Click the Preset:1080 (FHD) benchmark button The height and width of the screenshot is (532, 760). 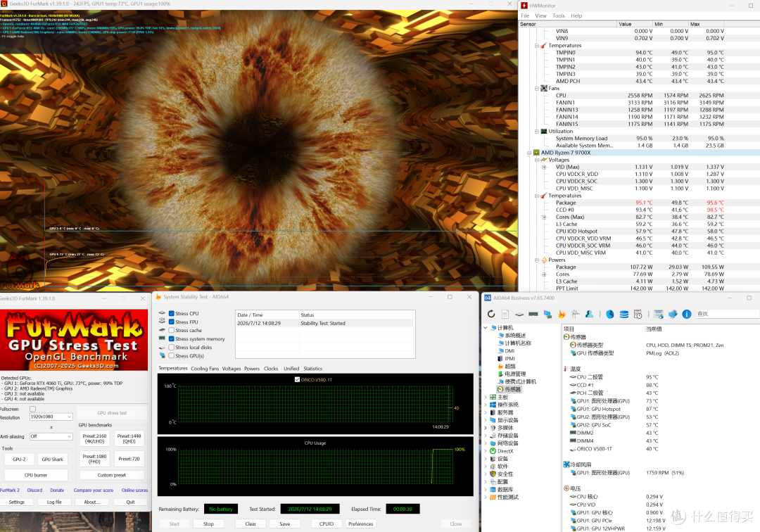94,459
